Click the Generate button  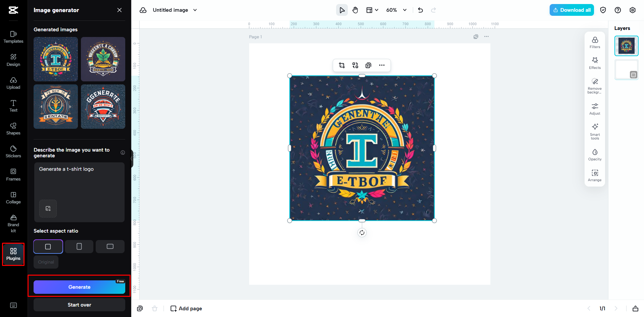[x=79, y=287]
